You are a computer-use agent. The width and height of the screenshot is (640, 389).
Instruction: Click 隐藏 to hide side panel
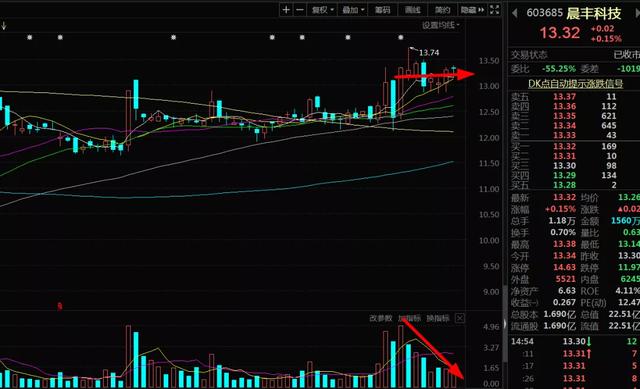tap(472, 10)
